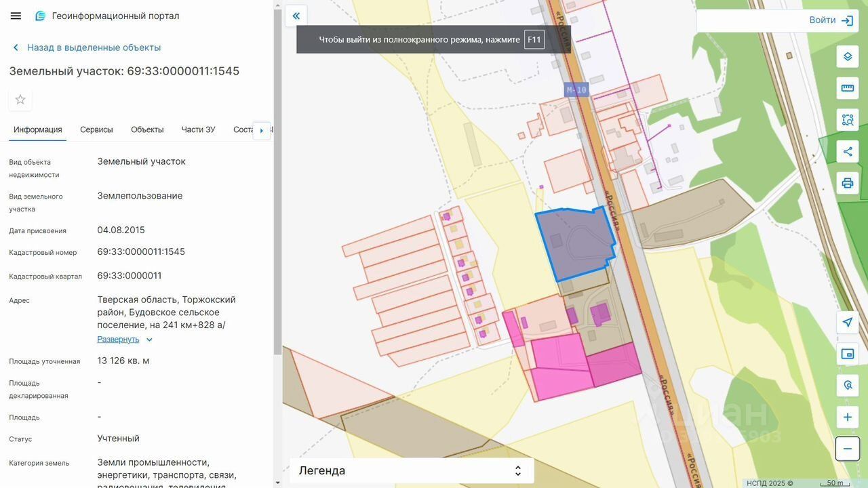Collapse the side panel with double chevron

click(x=296, y=16)
